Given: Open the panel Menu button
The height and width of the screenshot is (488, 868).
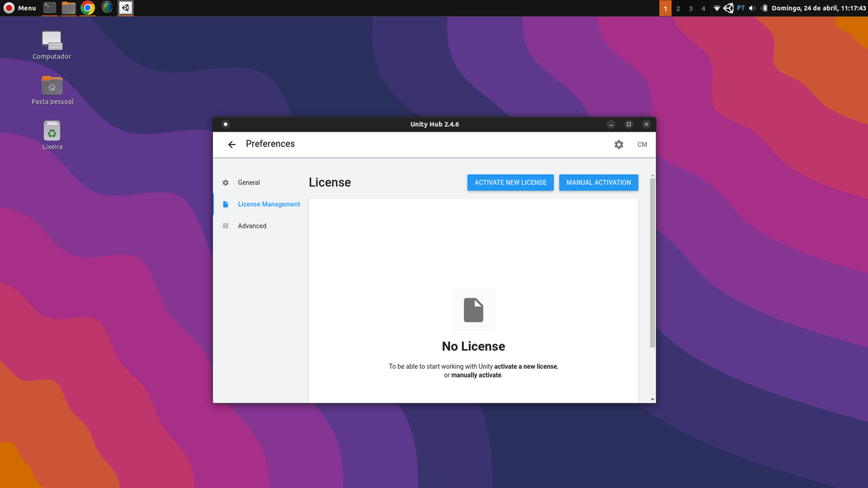Looking at the screenshot, I should (x=20, y=8).
